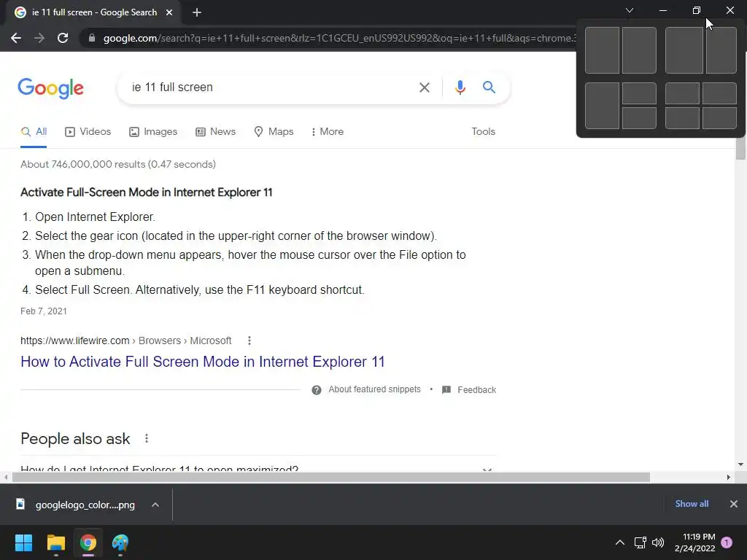This screenshot has width=747, height=560.
Task: View site security lock icon
Action: click(x=92, y=38)
